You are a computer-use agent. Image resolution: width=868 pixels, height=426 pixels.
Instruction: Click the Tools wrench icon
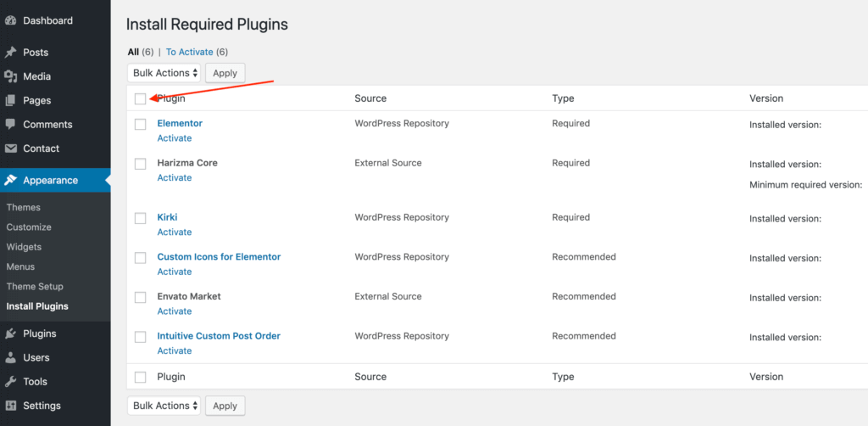point(11,381)
